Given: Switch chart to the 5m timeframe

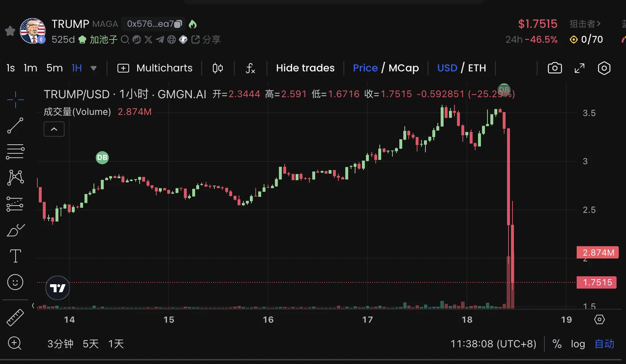Looking at the screenshot, I should (54, 68).
